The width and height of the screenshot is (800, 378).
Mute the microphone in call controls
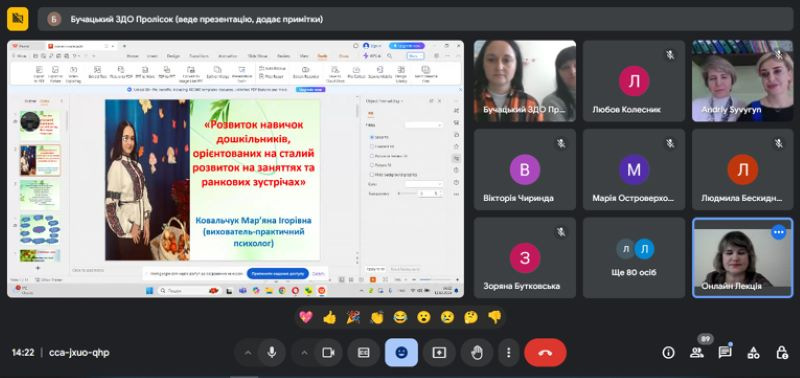pos(272,352)
